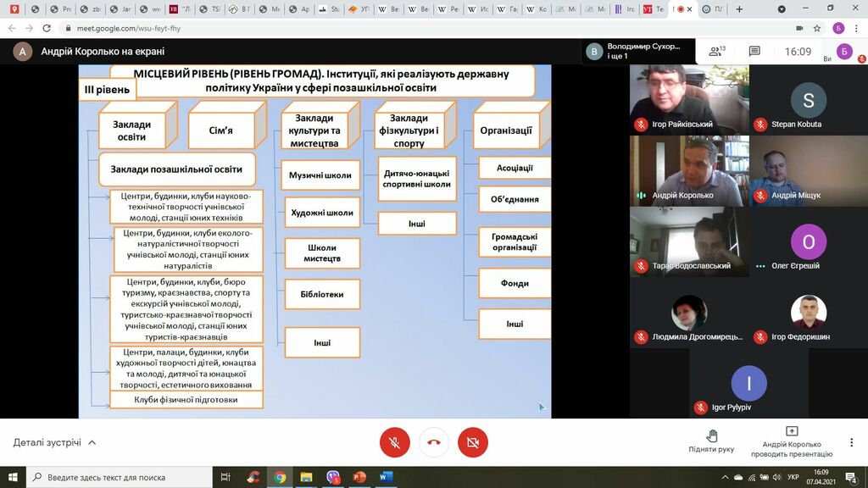Open a new browser tab
This screenshot has width=868, height=488.
click(x=739, y=9)
